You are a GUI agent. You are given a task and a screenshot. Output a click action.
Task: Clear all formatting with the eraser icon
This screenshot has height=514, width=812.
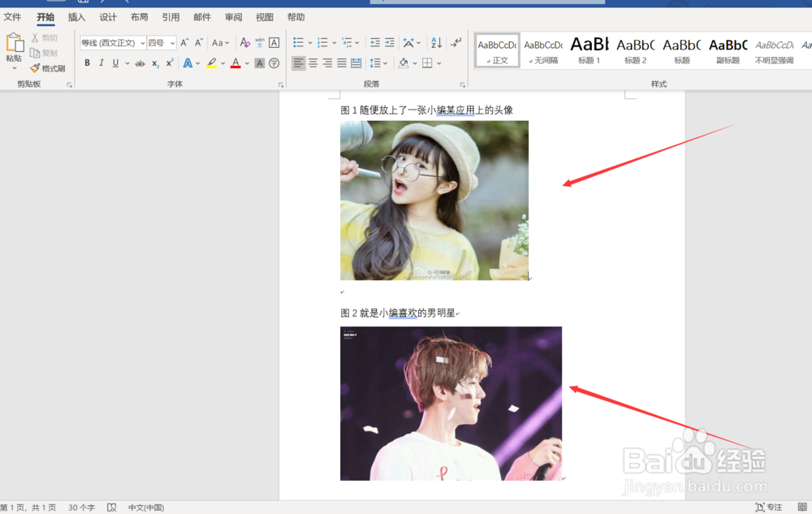(246, 41)
